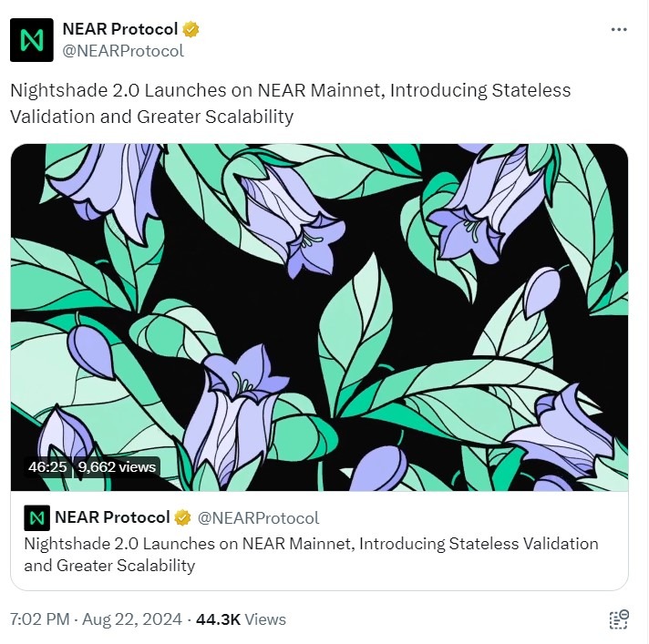
Task: Click the gold verified badge beside the top NEAR Protocol name
Action: pyautogui.click(x=191, y=29)
